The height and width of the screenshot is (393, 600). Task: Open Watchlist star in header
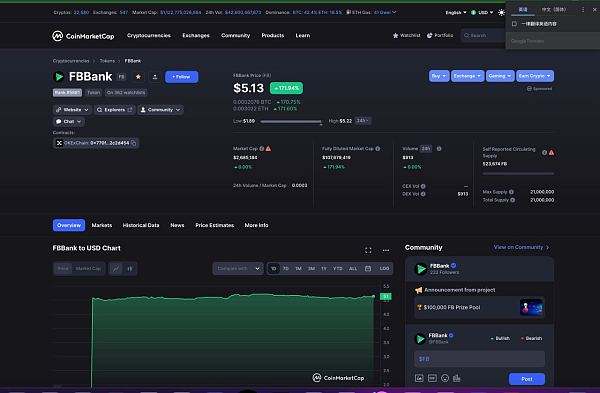406,35
